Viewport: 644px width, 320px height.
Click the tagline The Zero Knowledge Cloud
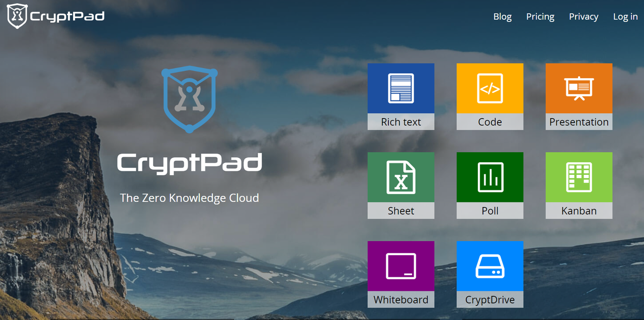tap(189, 198)
